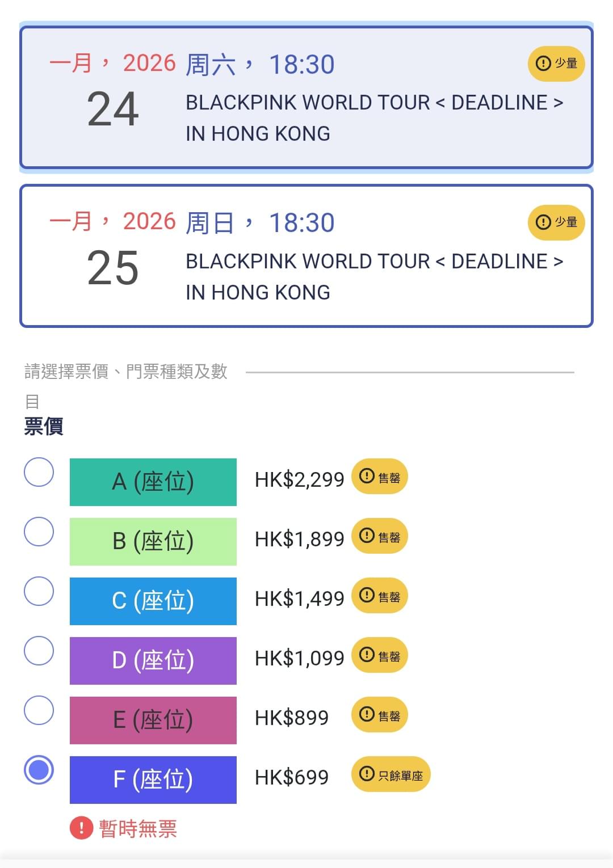Click the purple D (座位) block
The height and width of the screenshot is (868, 613).
pos(153,661)
